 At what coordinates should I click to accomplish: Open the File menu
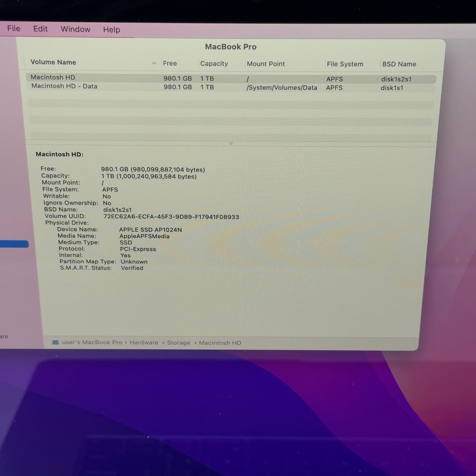pyautogui.click(x=14, y=29)
